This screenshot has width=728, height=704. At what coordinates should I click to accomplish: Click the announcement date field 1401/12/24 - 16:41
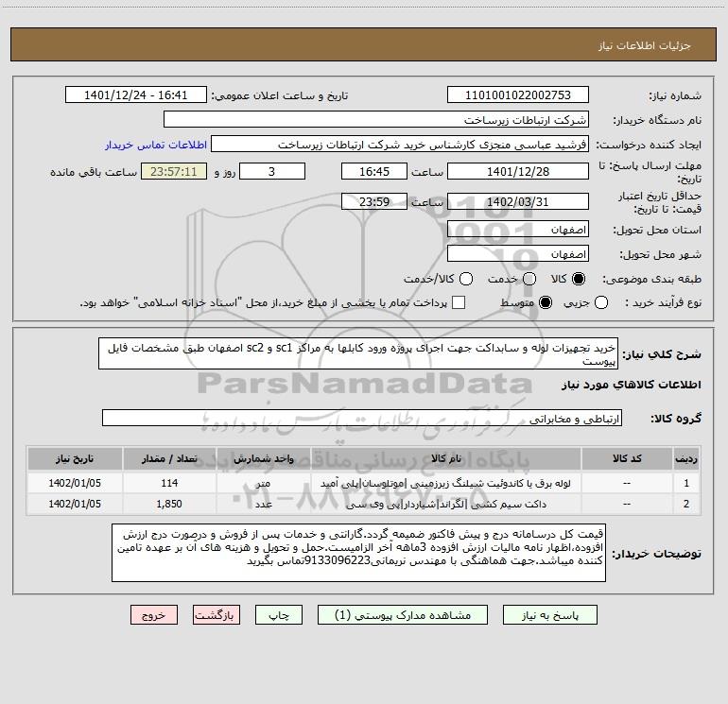click(x=135, y=94)
